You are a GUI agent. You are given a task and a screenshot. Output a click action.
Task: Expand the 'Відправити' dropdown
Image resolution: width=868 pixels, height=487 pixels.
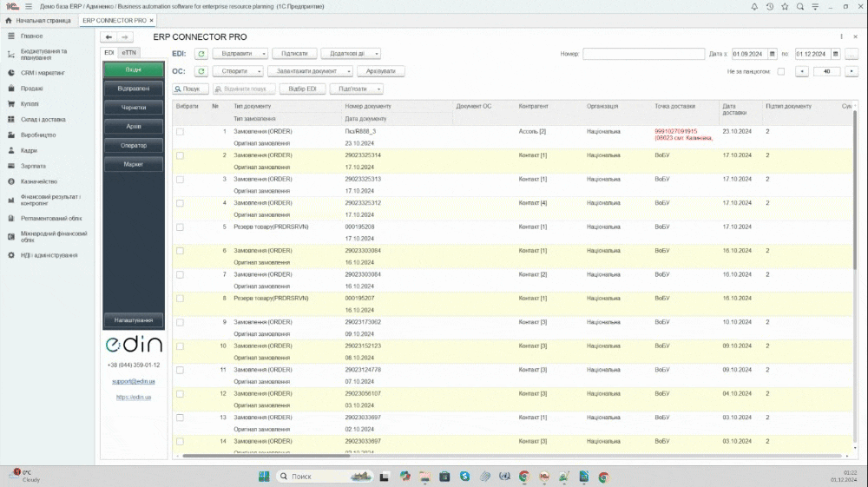tap(240, 54)
